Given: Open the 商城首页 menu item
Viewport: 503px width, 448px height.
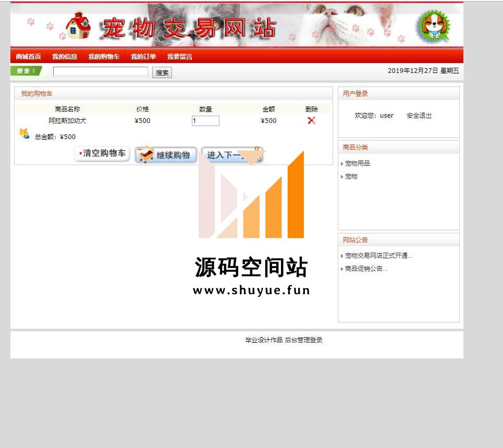Looking at the screenshot, I should tap(28, 57).
